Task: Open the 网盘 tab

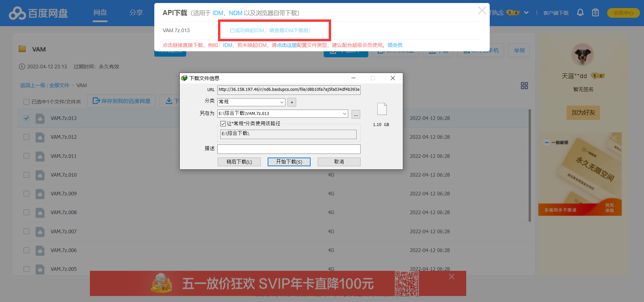Action: point(100,13)
